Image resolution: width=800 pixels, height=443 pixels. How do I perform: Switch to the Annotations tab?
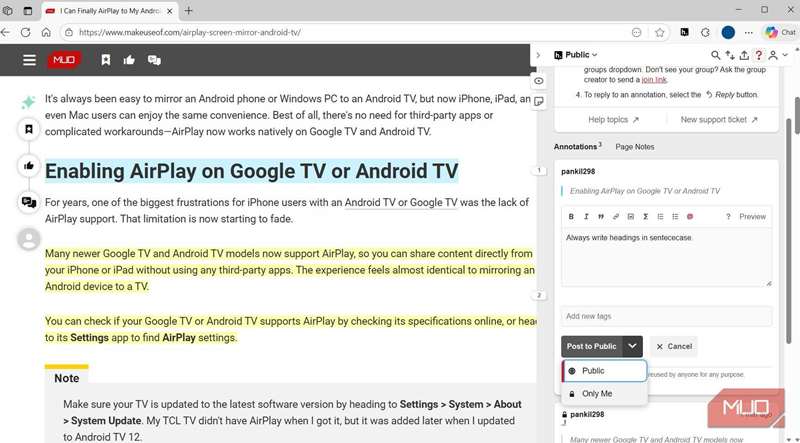tap(576, 147)
